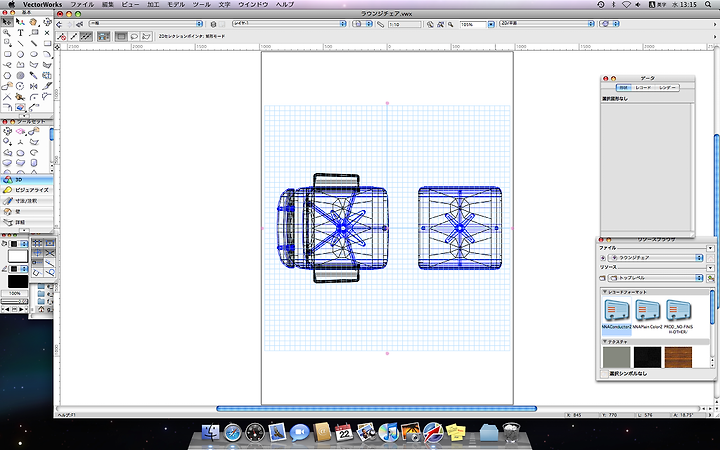The height and width of the screenshot is (450, 720).
Task: Toggle snap to object in constraints palette
Action: point(50,243)
